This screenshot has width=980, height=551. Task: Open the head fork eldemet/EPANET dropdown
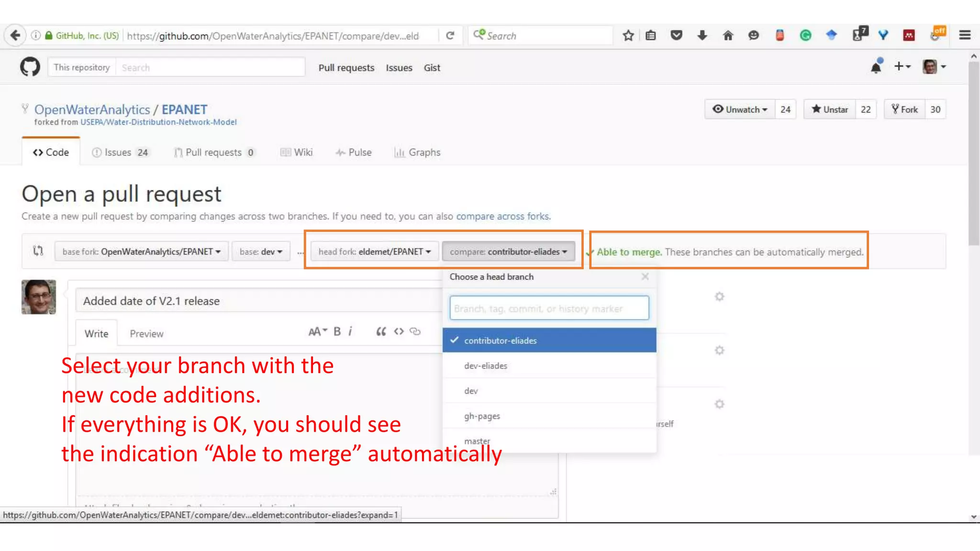pos(375,252)
